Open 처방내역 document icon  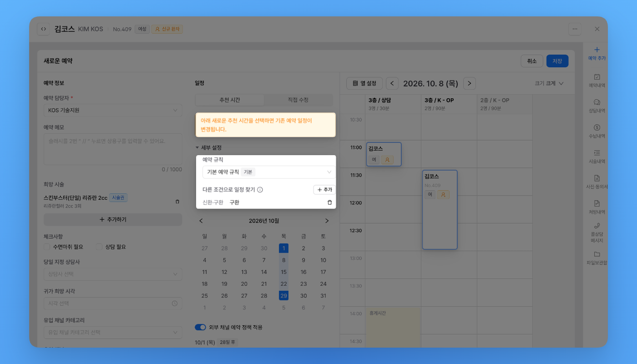(597, 203)
